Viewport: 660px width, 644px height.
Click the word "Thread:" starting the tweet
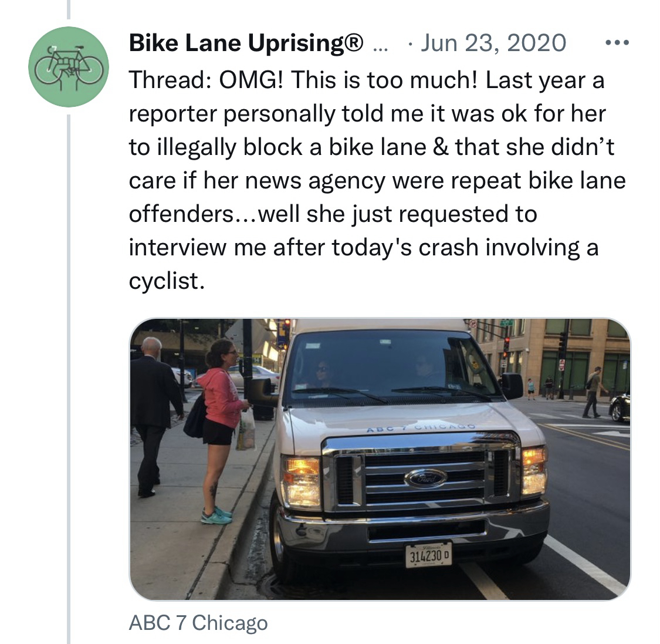(x=170, y=80)
